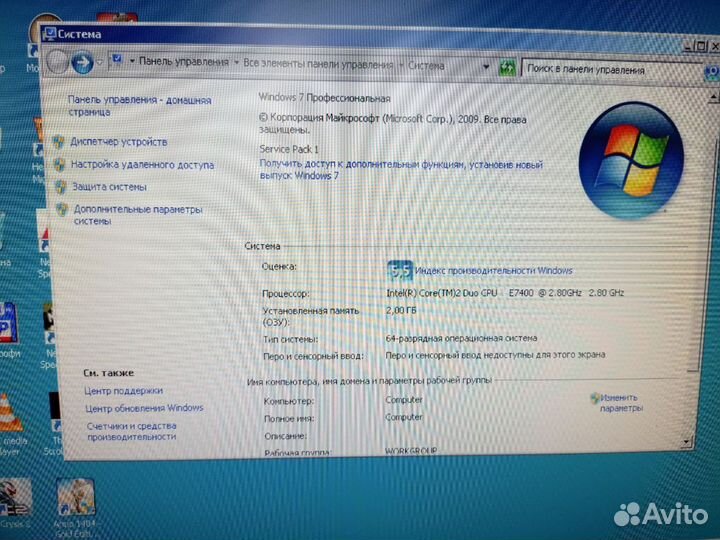Open 'Центр обновления Windows' link
Viewport: 720px width, 540px height.
[x=144, y=408]
